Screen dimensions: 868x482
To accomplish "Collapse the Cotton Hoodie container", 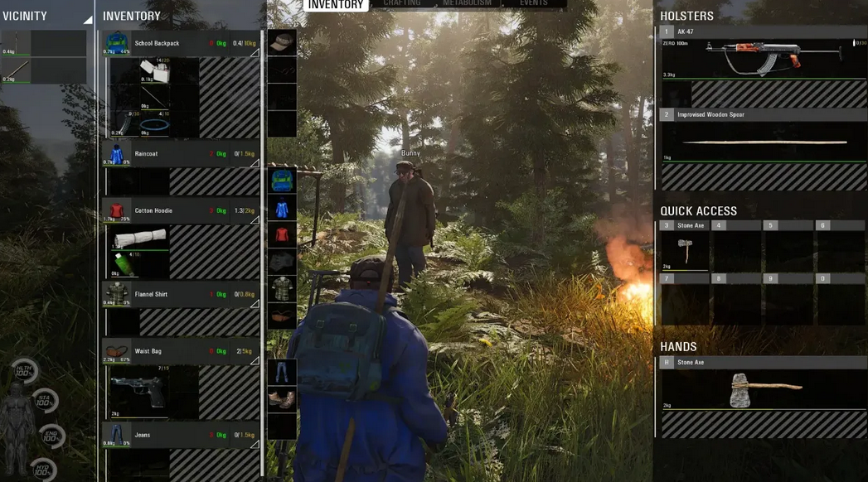I will point(255,219).
